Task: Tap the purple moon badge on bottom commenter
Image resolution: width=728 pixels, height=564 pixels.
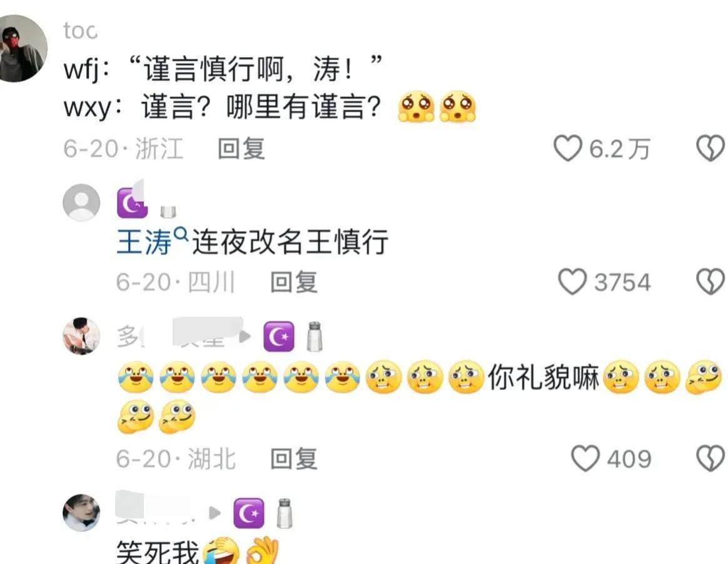Action: [x=249, y=513]
